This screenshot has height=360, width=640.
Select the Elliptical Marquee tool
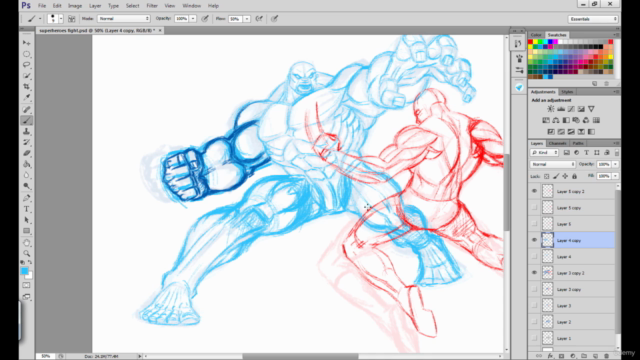pos(27,54)
